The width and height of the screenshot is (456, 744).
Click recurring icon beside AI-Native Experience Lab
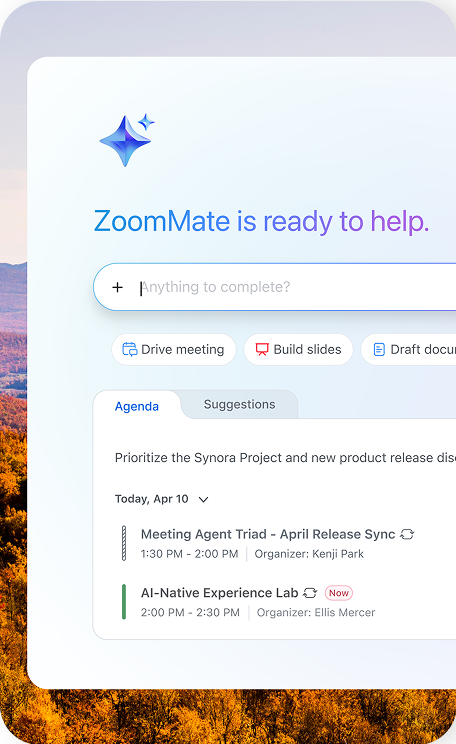point(310,593)
